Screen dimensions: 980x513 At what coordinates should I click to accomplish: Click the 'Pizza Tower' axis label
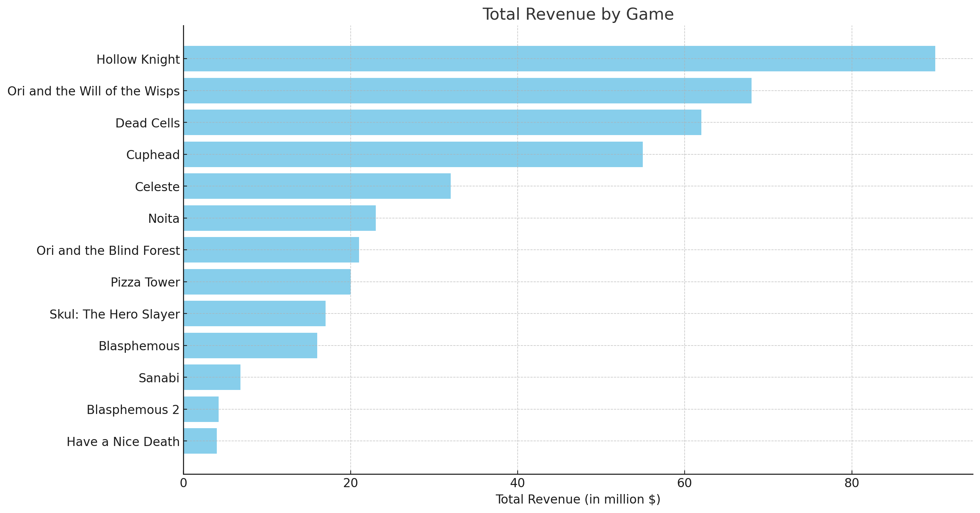click(x=145, y=283)
